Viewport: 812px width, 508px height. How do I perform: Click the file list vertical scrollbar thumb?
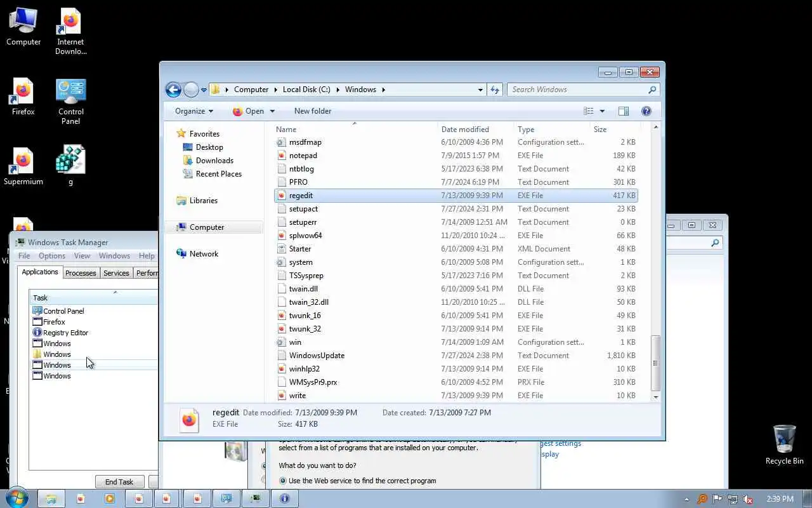pos(655,363)
